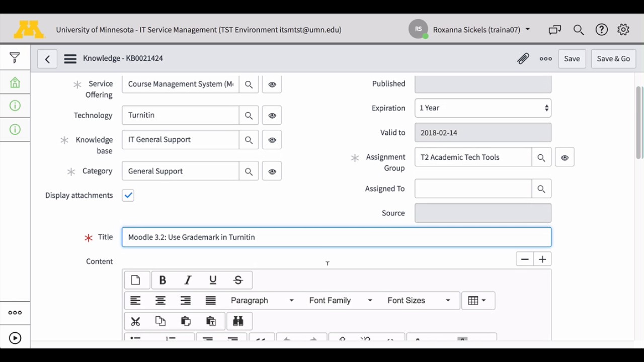Click the paste as text icon
The height and width of the screenshot is (362, 644).
[x=211, y=321]
